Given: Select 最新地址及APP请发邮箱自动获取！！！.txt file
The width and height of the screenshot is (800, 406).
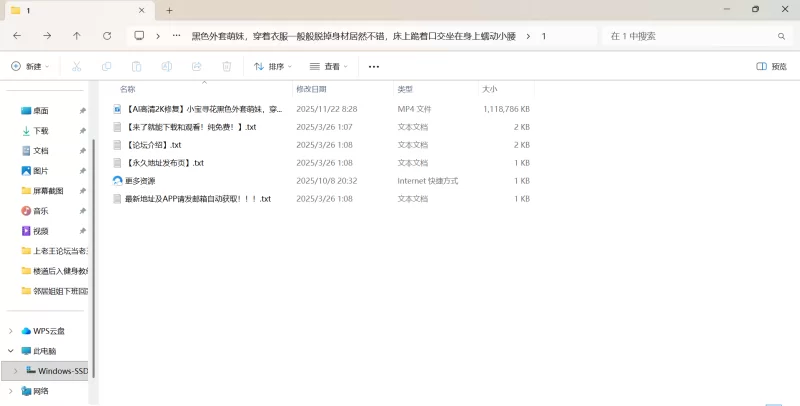Looking at the screenshot, I should [198, 199].
